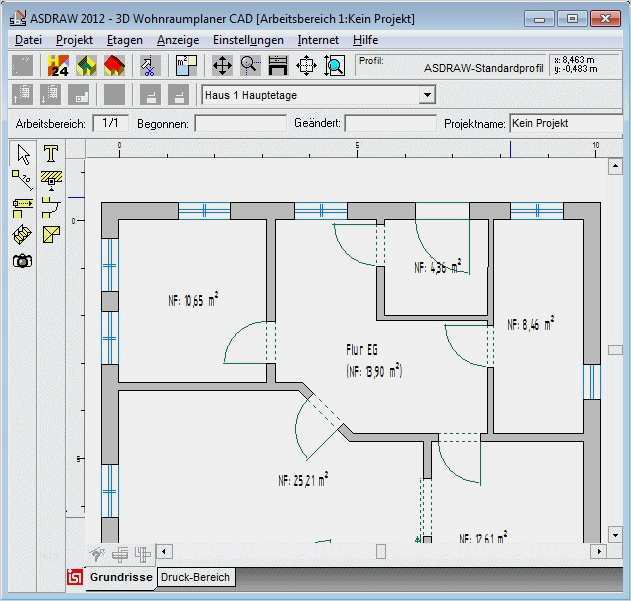Switch to the Druck-Bereich tab
The image size is (631, 601).
pos(196,577)
